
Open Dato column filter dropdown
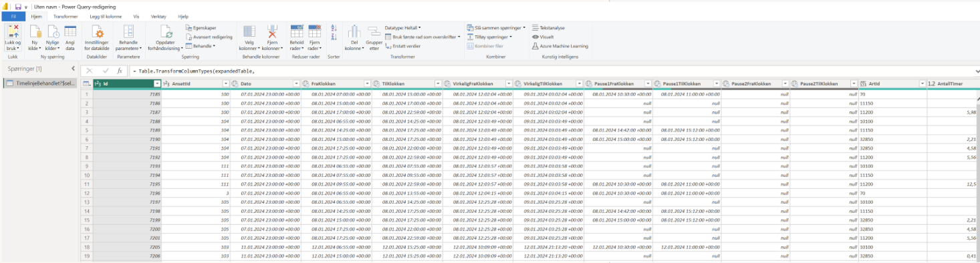[x=296, y=83]
